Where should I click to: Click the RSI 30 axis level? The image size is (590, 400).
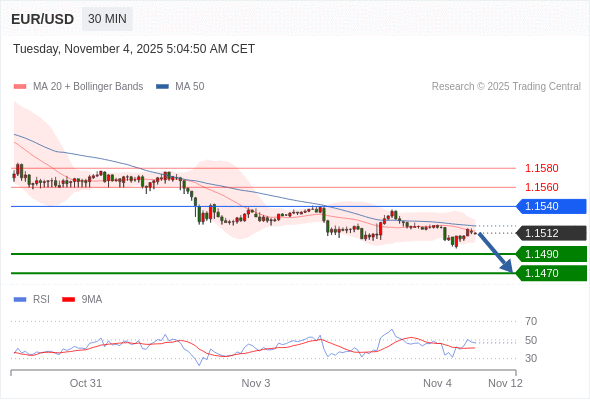[x=531, y=358]
